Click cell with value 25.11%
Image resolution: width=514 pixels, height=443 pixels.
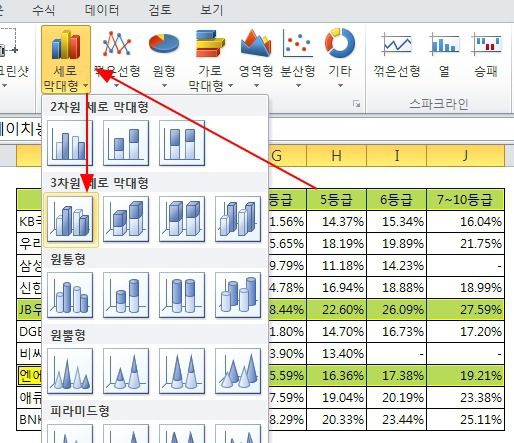click(465, 419)
